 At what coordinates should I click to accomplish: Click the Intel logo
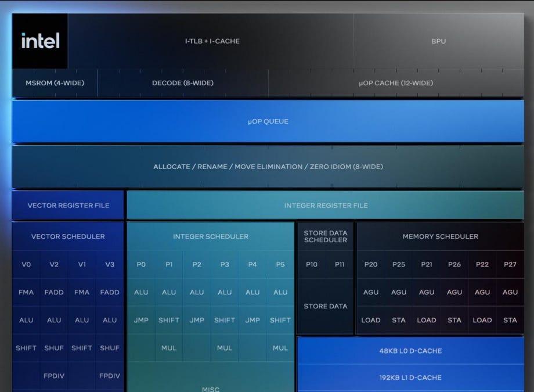[x=40, y=41]
